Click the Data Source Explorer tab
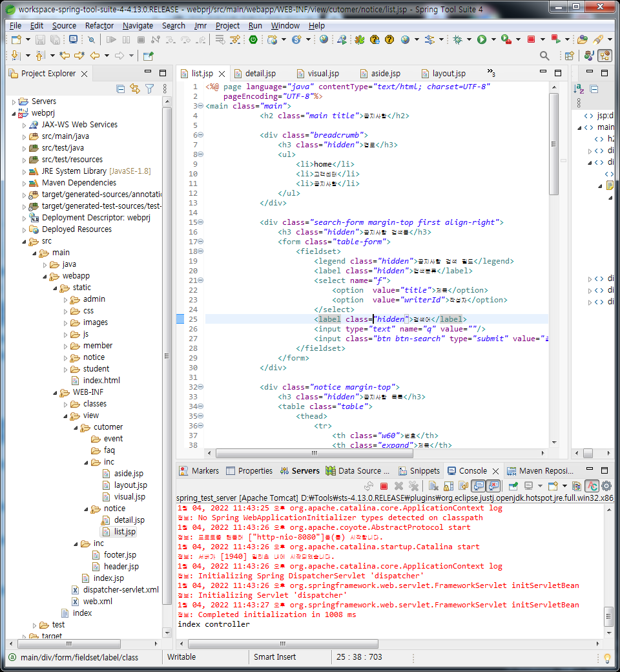Viewport: 620px width, 672px height. (x=358, y=471)
